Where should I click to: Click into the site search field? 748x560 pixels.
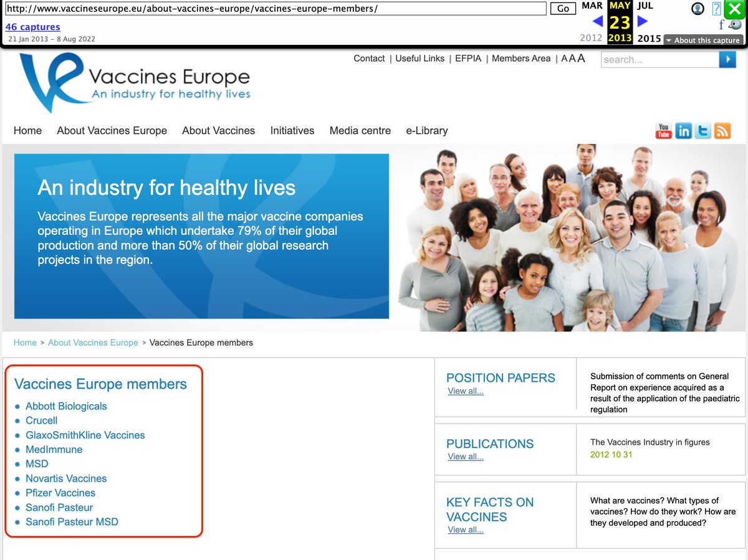click(x=659, y=59)
